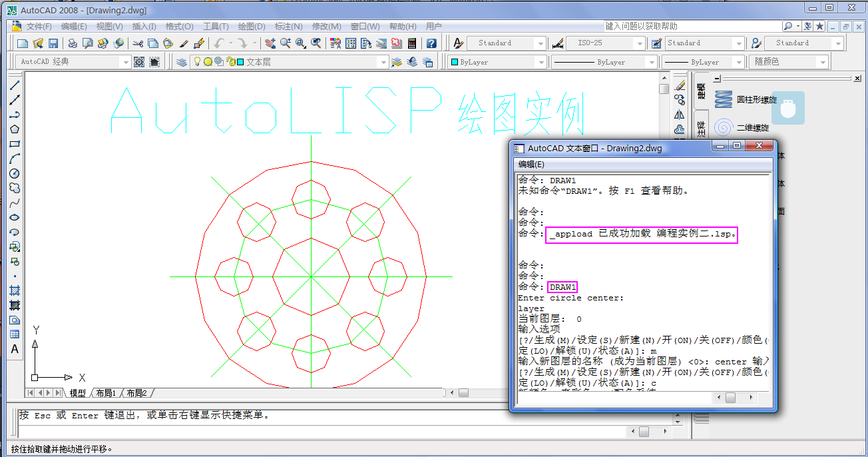868x457 pixels.
Task: Select the Arc tool
Action: click(15, 159)
